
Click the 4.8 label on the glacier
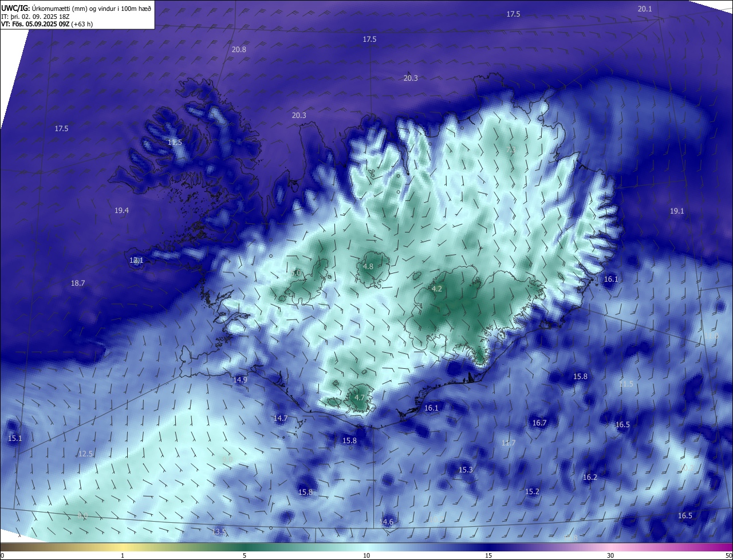pyautogui.click(x=368, y=267)
